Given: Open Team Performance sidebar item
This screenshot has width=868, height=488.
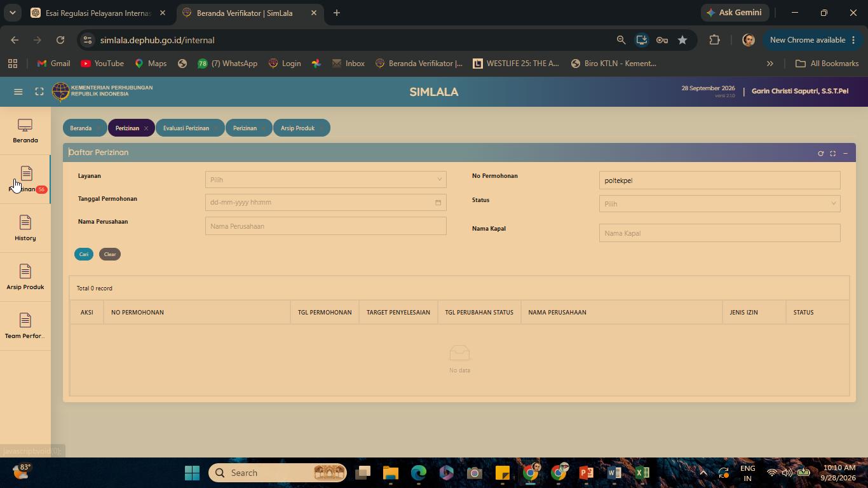Looking at the screenshot, I should pyautogui.click(x=25, y=327).
